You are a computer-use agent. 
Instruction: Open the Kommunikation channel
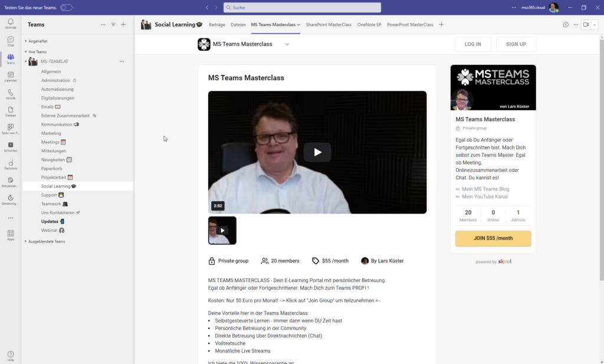56,124
